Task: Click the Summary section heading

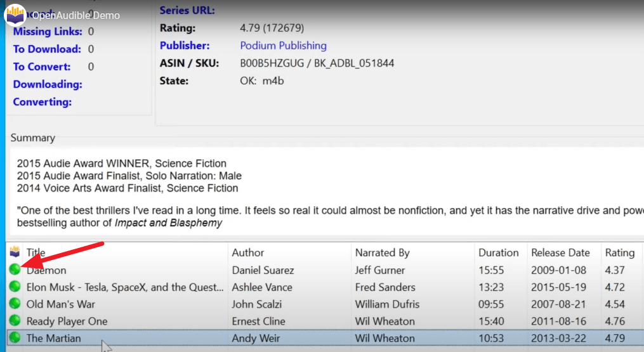Action: point(33,138)
